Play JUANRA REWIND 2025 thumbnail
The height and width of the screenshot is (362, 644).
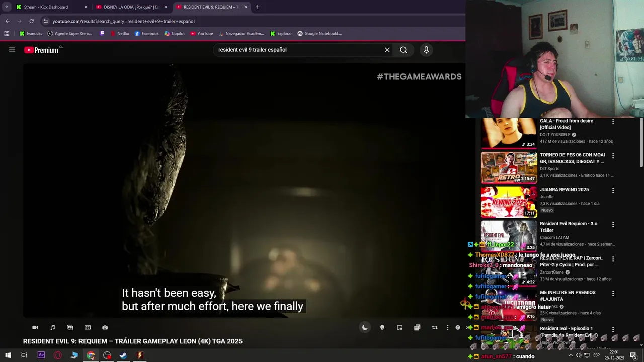(x=509, y=202)
